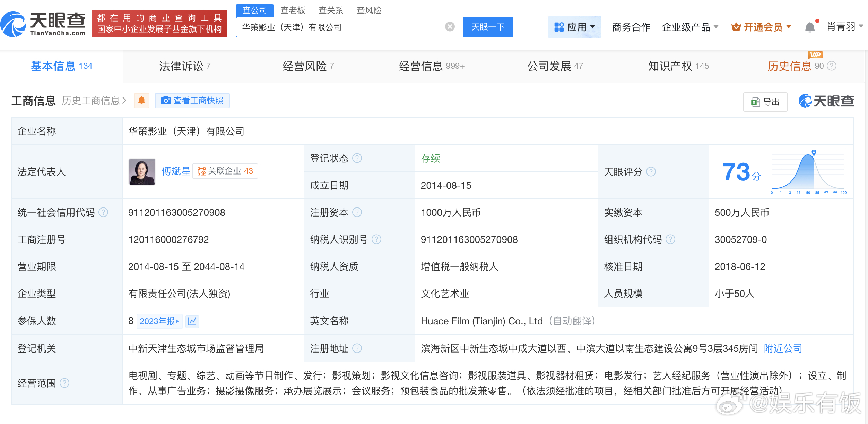Click the 天眼评分 distribution chart
Image resolution: width=868 pixels, height=424 pixels.
(808, 172)
